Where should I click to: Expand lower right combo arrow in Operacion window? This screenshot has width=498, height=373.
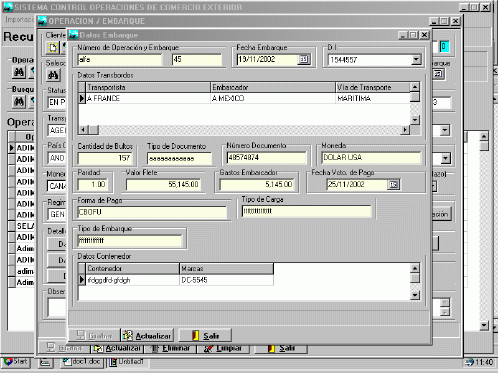(x=446, y=159)
